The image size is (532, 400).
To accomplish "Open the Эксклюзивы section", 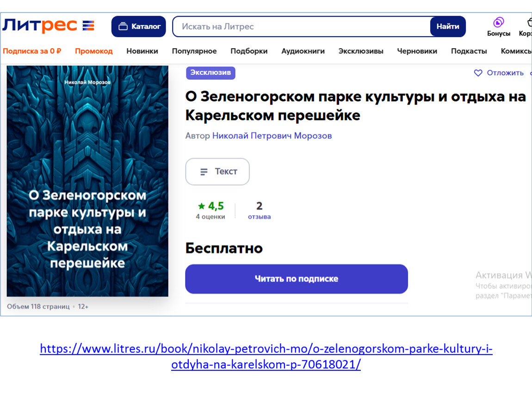I will (361, 51).
